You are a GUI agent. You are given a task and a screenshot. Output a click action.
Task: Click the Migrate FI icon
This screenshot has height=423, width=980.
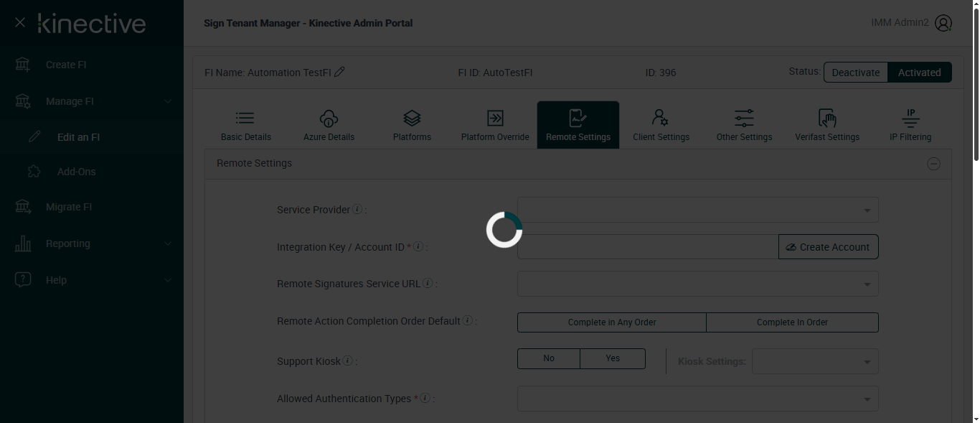tap(23, 207)
